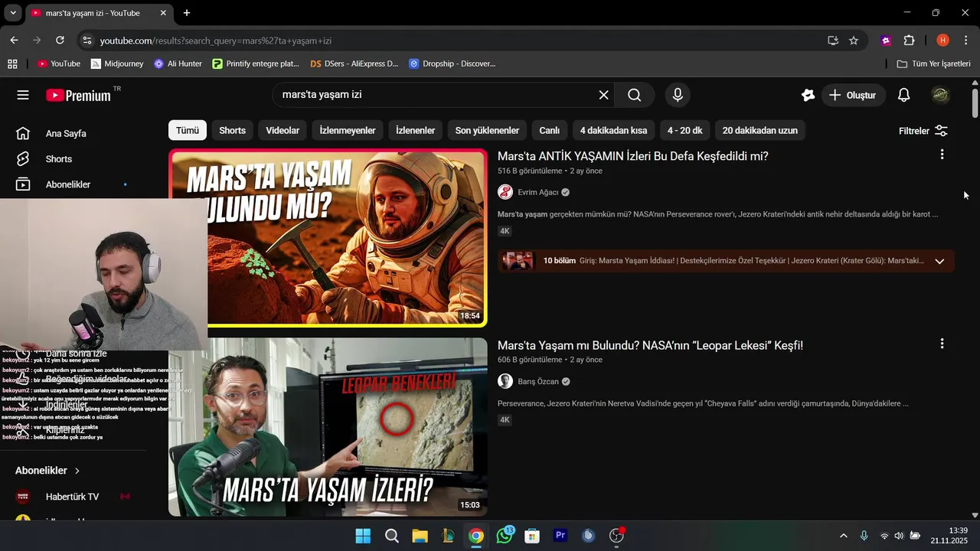Click the sparkle icon beside Oluştur
The image size is (980, 551).
(808, 95)
